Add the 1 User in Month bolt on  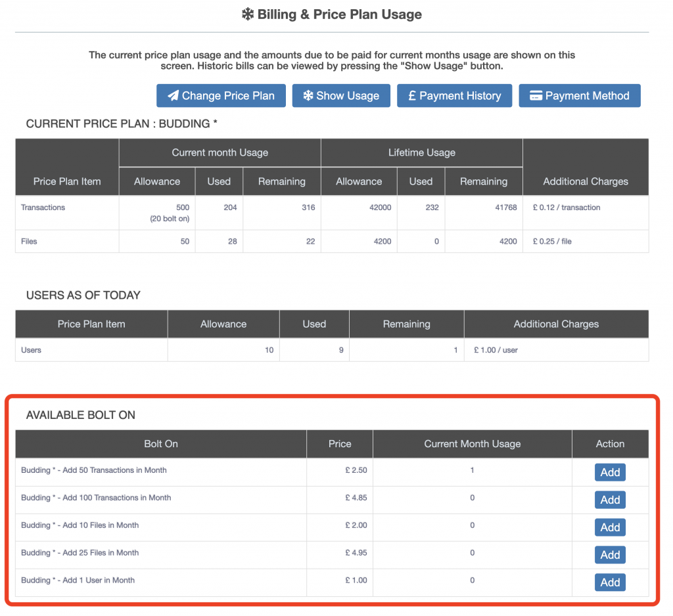610,583
